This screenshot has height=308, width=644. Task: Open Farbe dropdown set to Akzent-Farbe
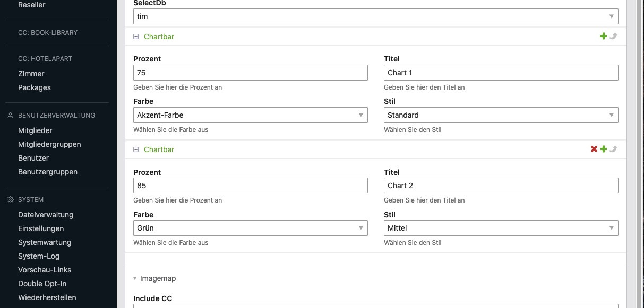tap(250, 115)
